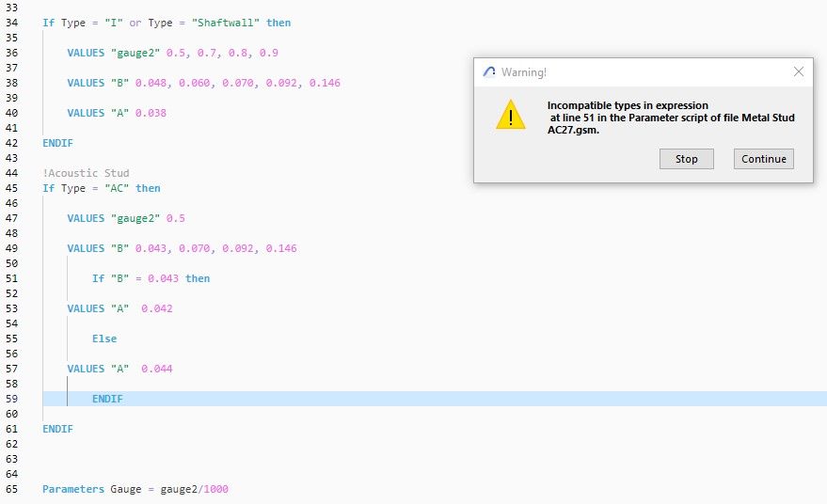Click line number 45 in the gutter

click(x=12, y=188)
